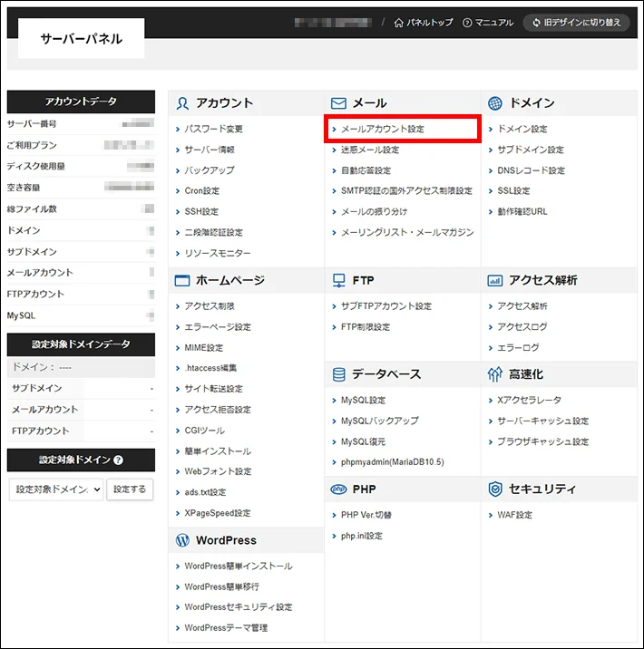Open SSL設定
The height and width of the screenshot is (649, 644).
tap(513, 191)
